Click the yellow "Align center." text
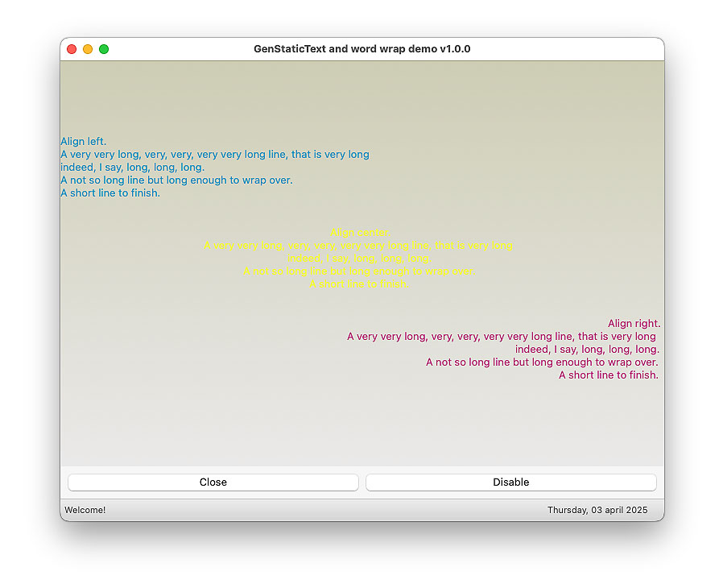The image size is (723, 588). click(360, 233)
